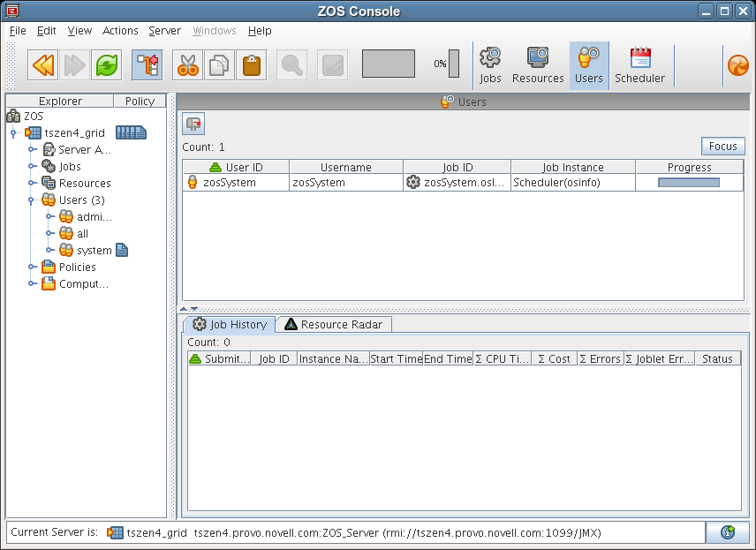Expand the Jobs tree node
Image resolution: width=756 pixels, height=550 pixels.
[32, 166]
